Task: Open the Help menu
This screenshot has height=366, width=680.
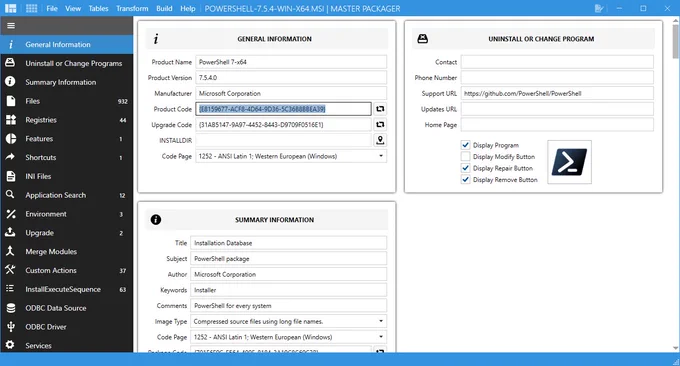Action: [188, 8]
